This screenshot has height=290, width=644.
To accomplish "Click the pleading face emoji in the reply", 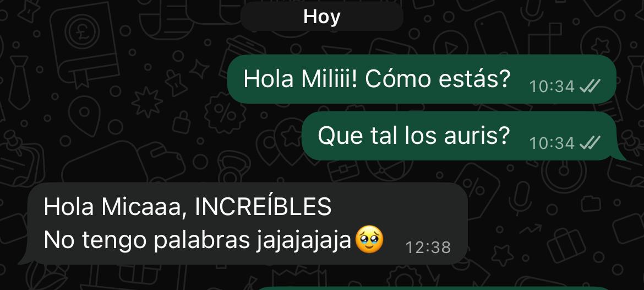I will click(x=369, y=239).
